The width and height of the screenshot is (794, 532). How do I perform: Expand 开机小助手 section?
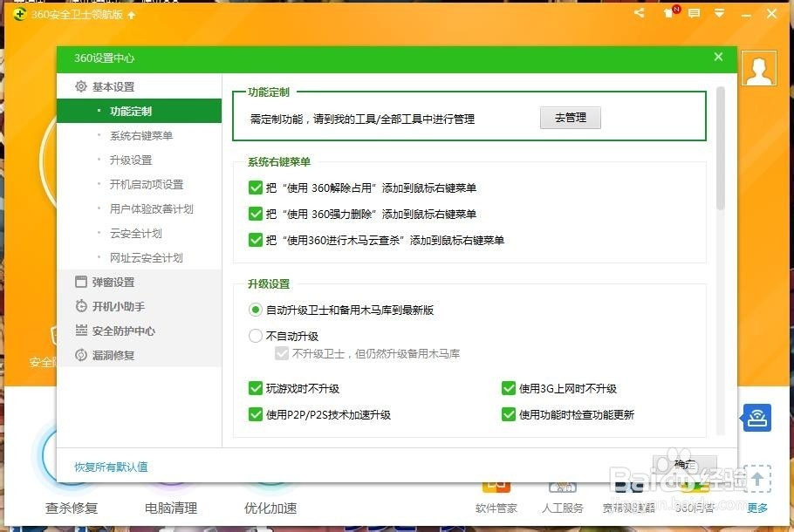click(x=140, y=306)
